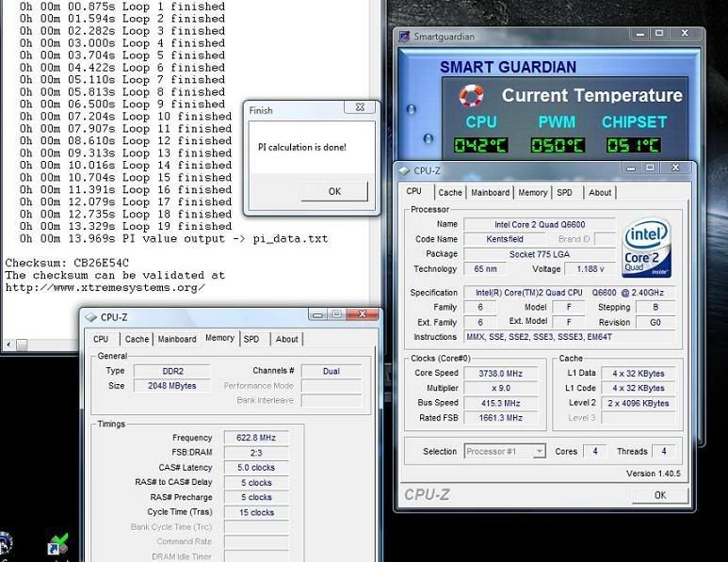Viewport: 728px width, 562px height.
Task: Open the Processor #1 selection dropdown
Action: point(539,451)
